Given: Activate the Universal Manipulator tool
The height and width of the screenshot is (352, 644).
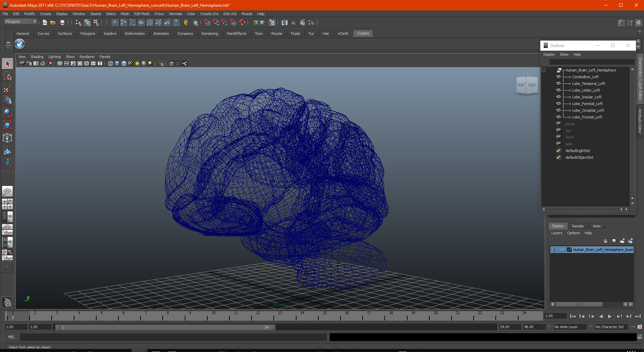Looking at the screenshot, I should pyautogui.click(x=7, y=138).
